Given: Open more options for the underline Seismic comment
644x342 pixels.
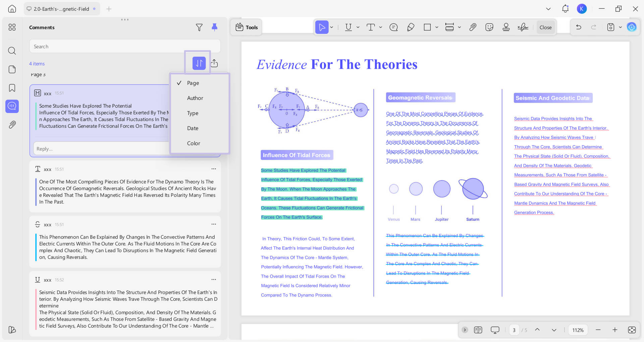Looking at the screenshot, I should pos(214,279).
